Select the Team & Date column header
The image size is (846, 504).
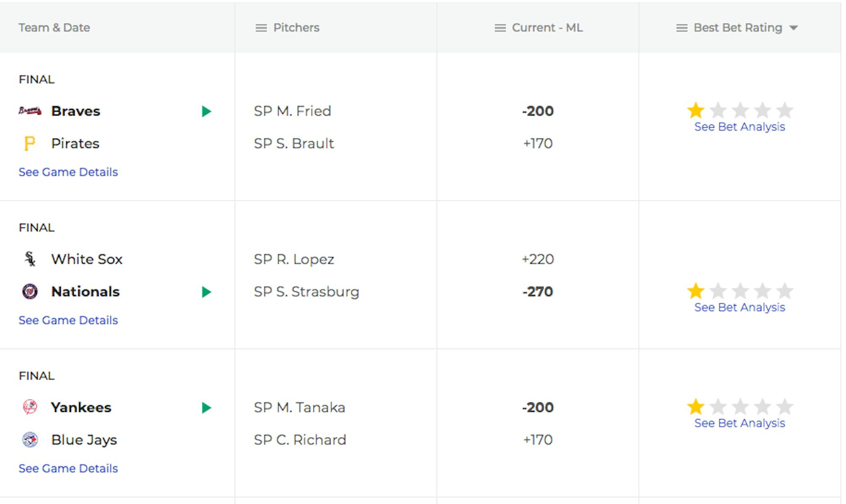point(54,28)
